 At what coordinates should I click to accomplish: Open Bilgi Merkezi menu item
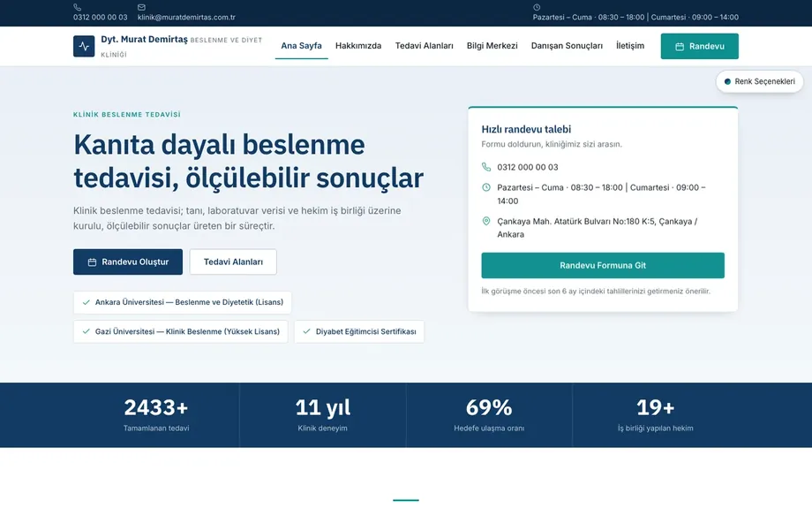(x=492, y=46)
